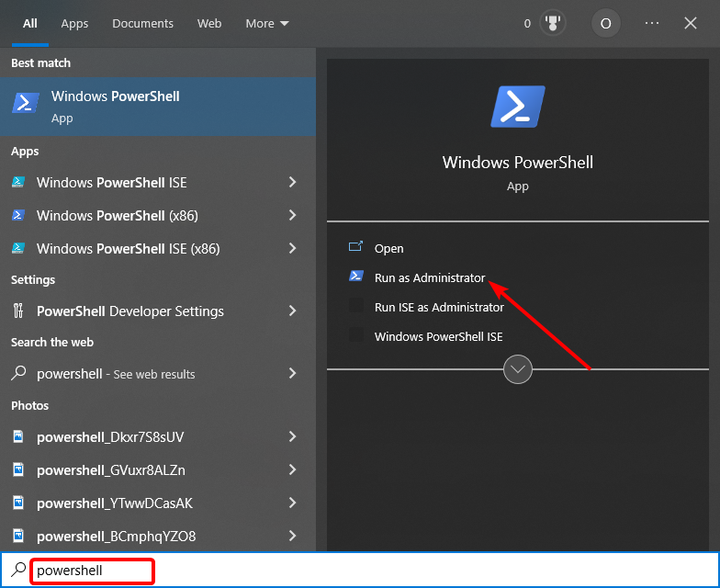Open the powershell_BCmphqYZO8 photo result
720x588 pixels.
[158, 537]
